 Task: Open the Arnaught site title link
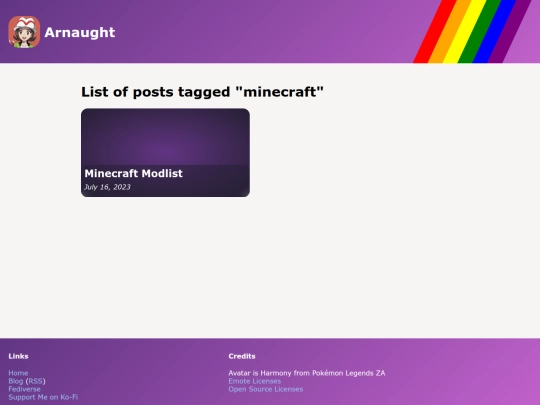[x=80, y=32]
